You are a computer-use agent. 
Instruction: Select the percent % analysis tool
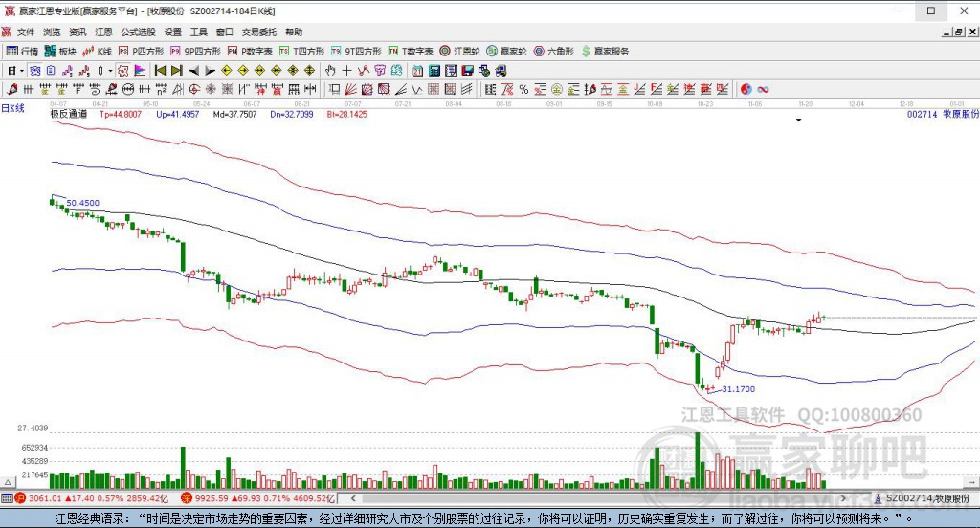(523, 89)
